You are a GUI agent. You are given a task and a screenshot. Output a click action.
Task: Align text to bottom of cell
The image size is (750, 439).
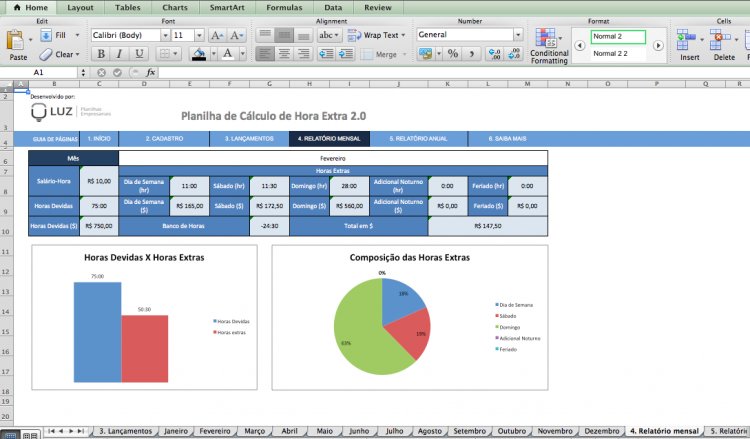[x=303, y=35]
